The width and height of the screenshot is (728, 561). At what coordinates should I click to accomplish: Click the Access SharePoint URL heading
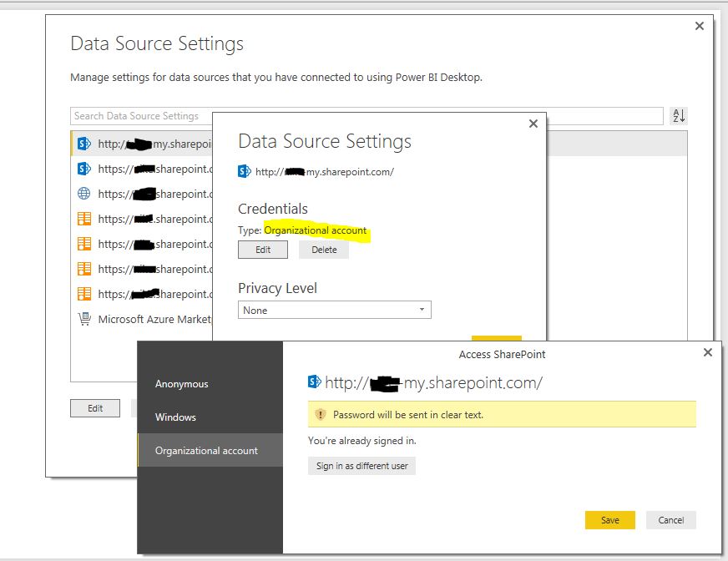[x=433, y=382]
